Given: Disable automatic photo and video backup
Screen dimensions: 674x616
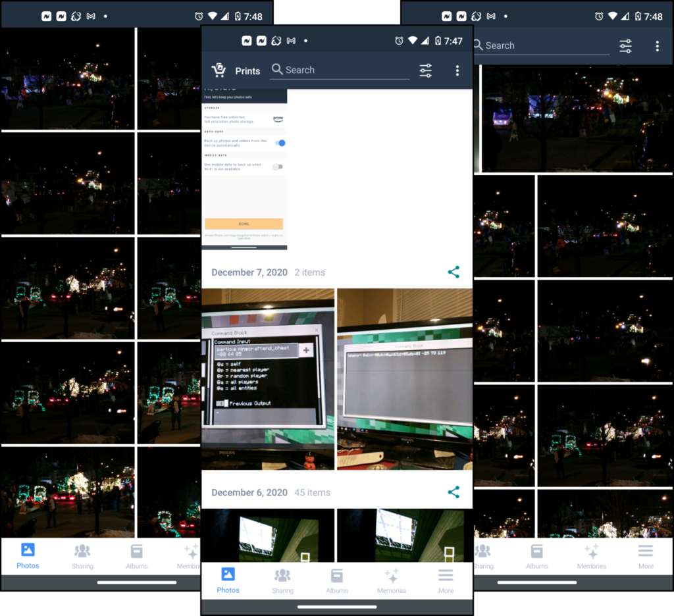Looking at the screenshot, I should coord(281,143).
